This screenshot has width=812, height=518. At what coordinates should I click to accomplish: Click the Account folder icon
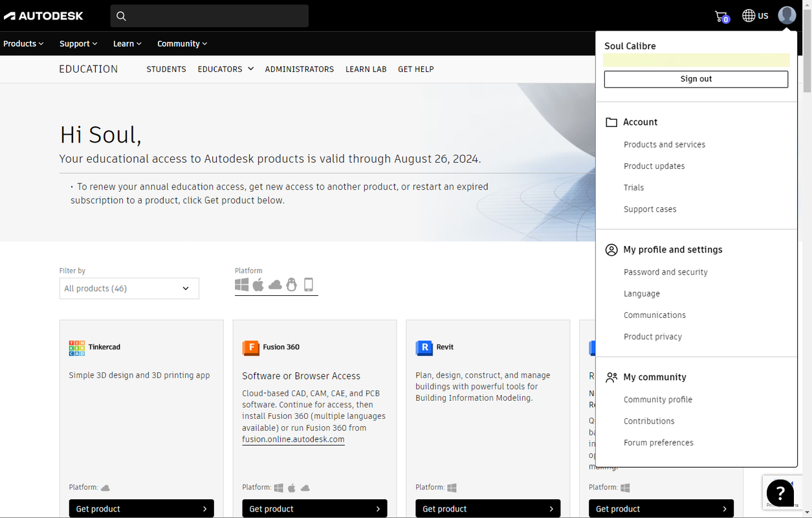click(611, 122)
